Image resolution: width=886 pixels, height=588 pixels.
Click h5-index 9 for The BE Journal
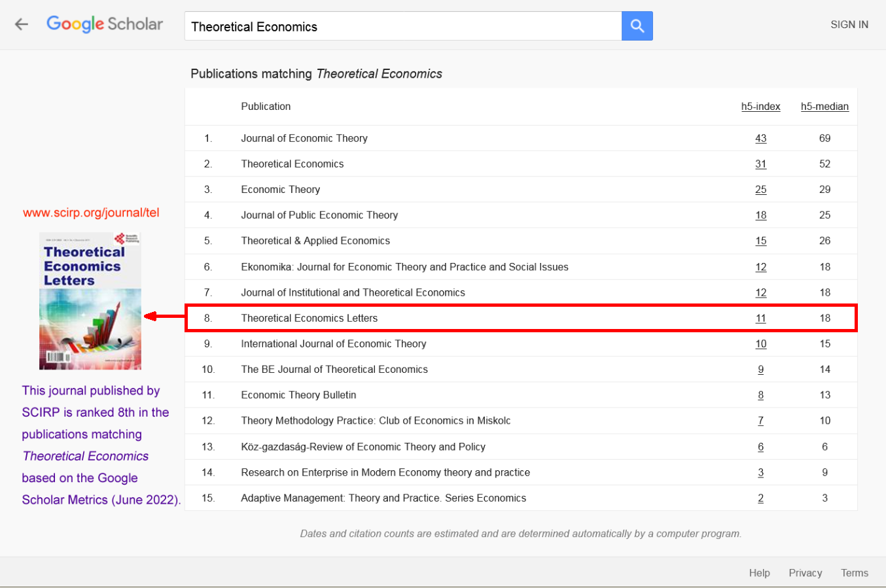pyautogui.click(x=760, y=369)
